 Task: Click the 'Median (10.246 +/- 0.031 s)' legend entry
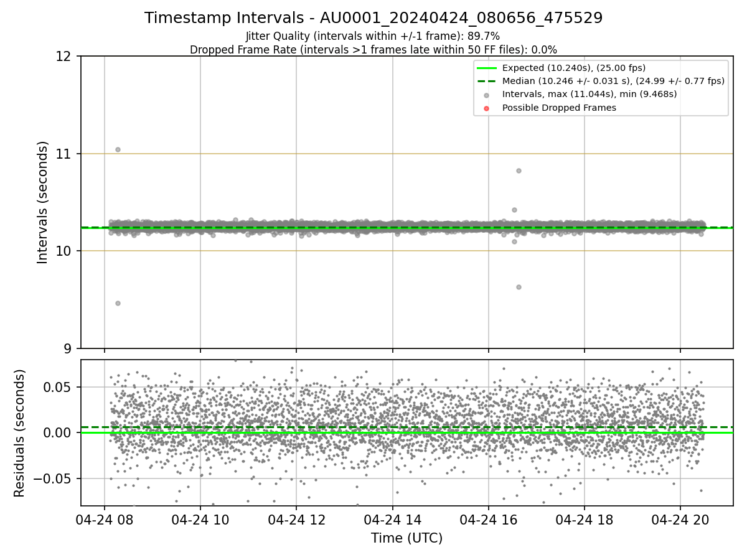click(613, 81)
